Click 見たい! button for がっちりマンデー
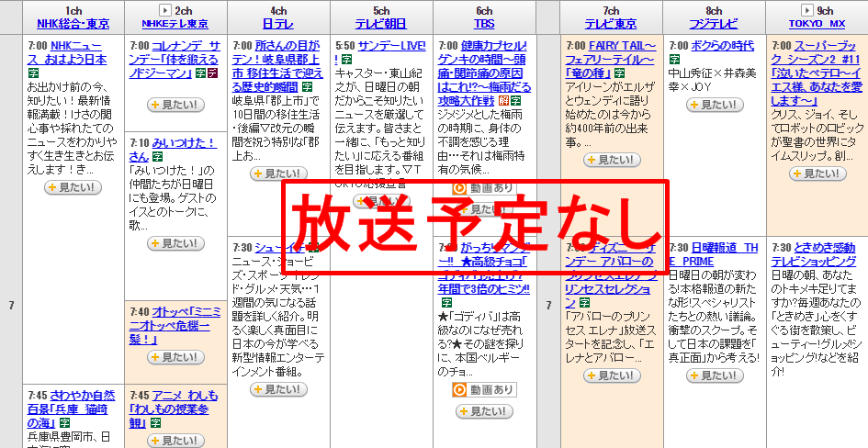This screenshot has width=868, height=448. (484, 411)
